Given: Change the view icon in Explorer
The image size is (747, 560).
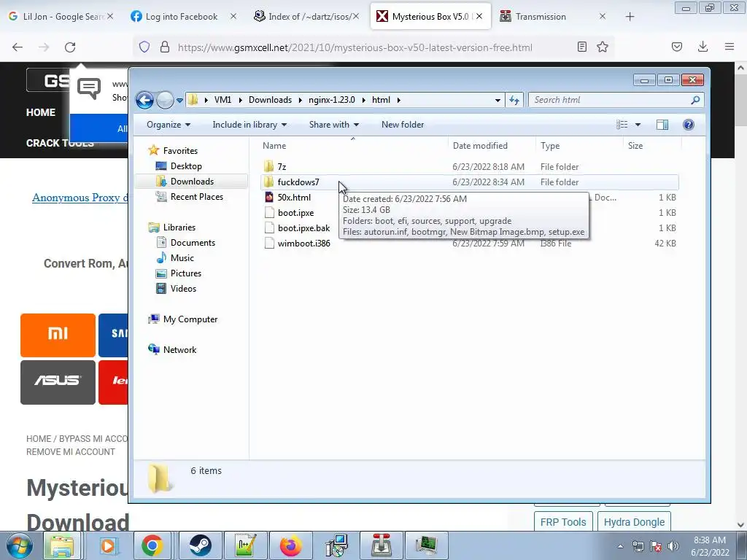Looking at the screenshot, I should coord(622,125).
